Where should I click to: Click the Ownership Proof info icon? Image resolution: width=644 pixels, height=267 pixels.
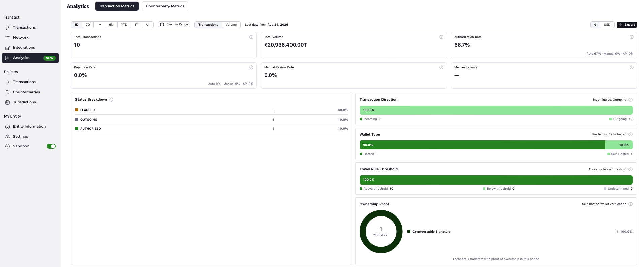tap(631, 204)
